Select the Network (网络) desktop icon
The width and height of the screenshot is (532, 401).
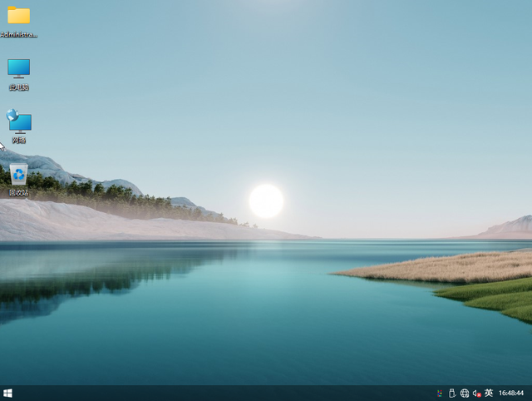coord(18,126)
